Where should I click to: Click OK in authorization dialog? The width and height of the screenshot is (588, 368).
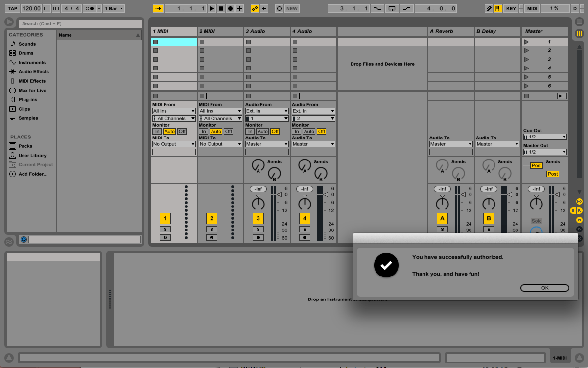545,288
